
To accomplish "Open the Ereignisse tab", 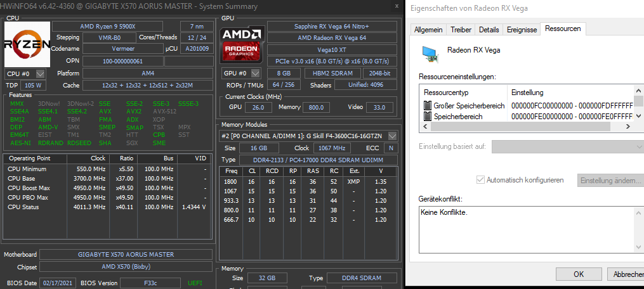I will [522, 30].
